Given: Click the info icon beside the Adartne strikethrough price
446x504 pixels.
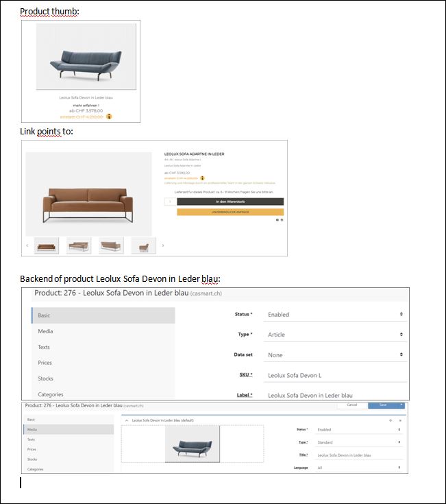Looking at the screenshot, I should coord(202,178).
